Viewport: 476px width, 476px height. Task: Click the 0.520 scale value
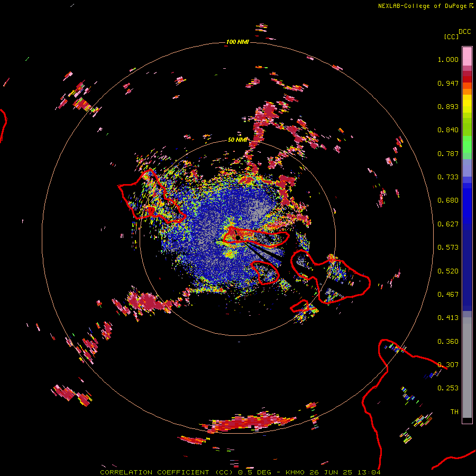448,271
